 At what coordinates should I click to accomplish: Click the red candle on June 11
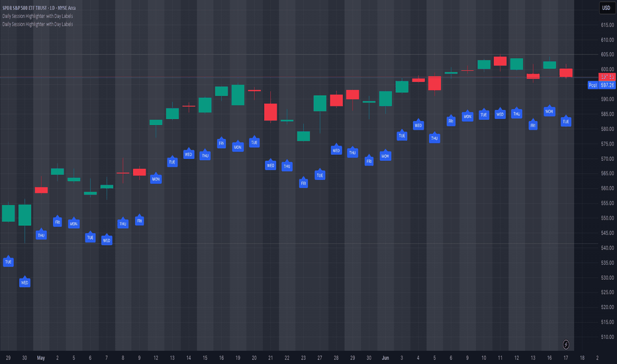(x=500, y=61)
